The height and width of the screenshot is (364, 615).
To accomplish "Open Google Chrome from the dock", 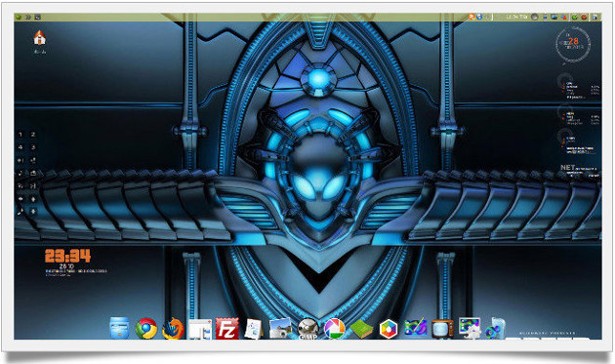I will coord(146,328).
